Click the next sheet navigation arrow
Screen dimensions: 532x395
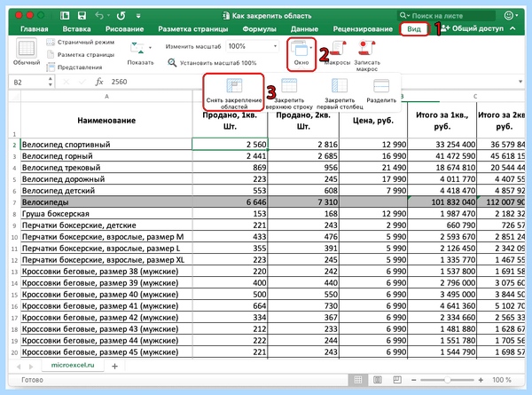(x=31, y=367)
